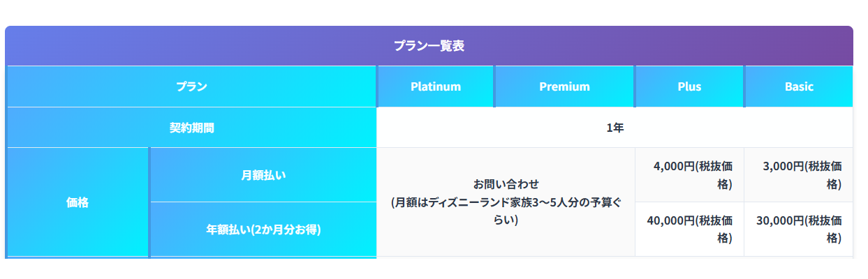
Task: Click the お問い合わせ text
Action: 506,184
